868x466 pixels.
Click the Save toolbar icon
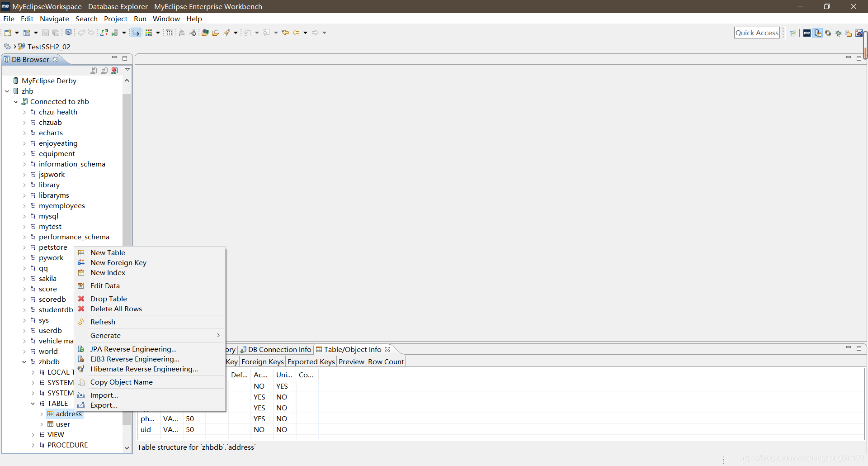point(45,33)
